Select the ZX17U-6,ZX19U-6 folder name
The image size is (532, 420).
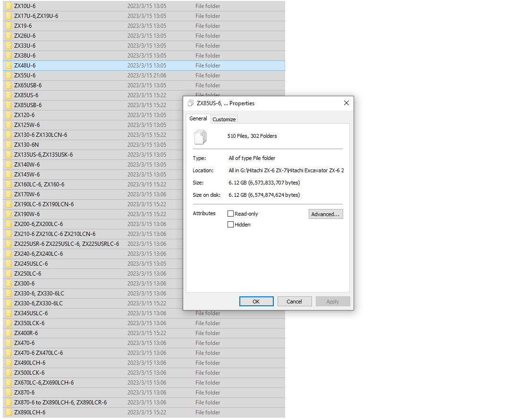coord(36,16)
